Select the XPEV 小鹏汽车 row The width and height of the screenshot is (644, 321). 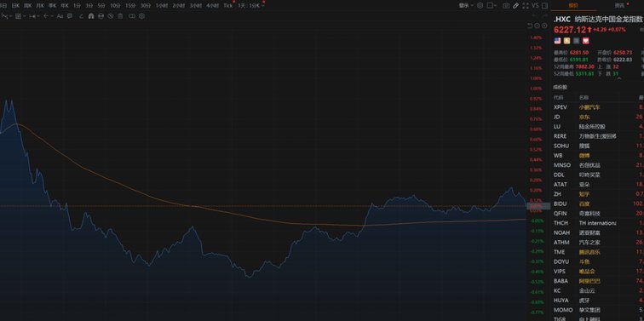599,107
